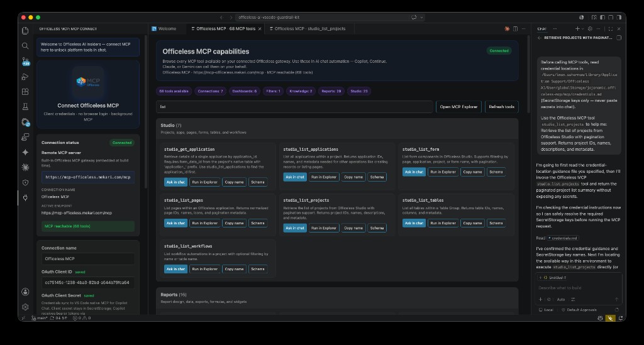Click the Describe what to build chat input
Image resolution: width=644 pixels, height=345 pixels.
pyautogui.click(x=579, y=288)
